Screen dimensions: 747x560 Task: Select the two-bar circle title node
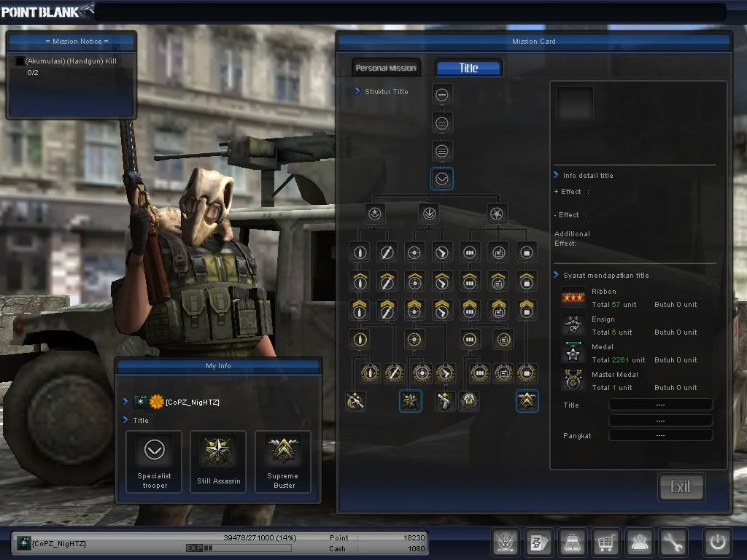pyautogui.click(x=441, y=123)
